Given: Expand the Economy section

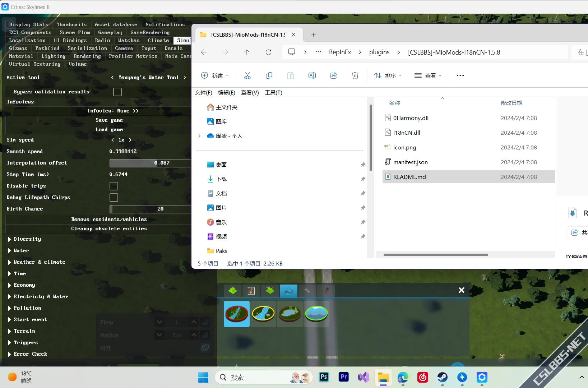Looking at the screenshot, I should pos(10,285).
